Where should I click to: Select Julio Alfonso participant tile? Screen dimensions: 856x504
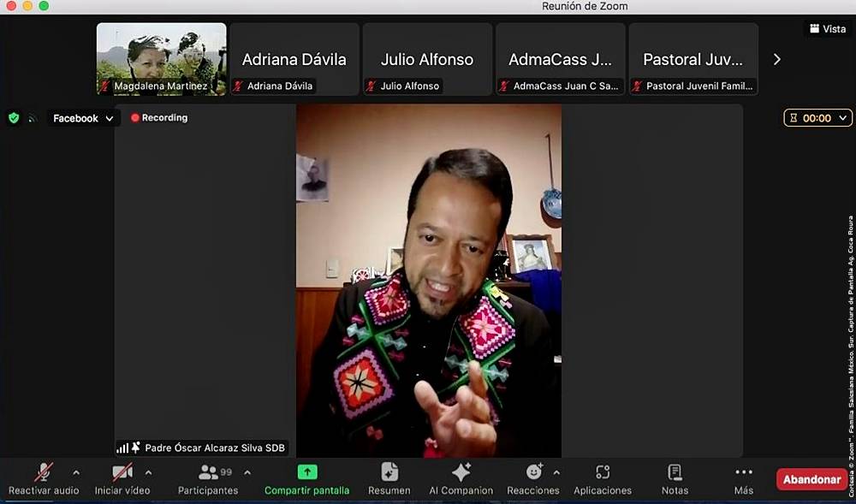coord(427,59)
